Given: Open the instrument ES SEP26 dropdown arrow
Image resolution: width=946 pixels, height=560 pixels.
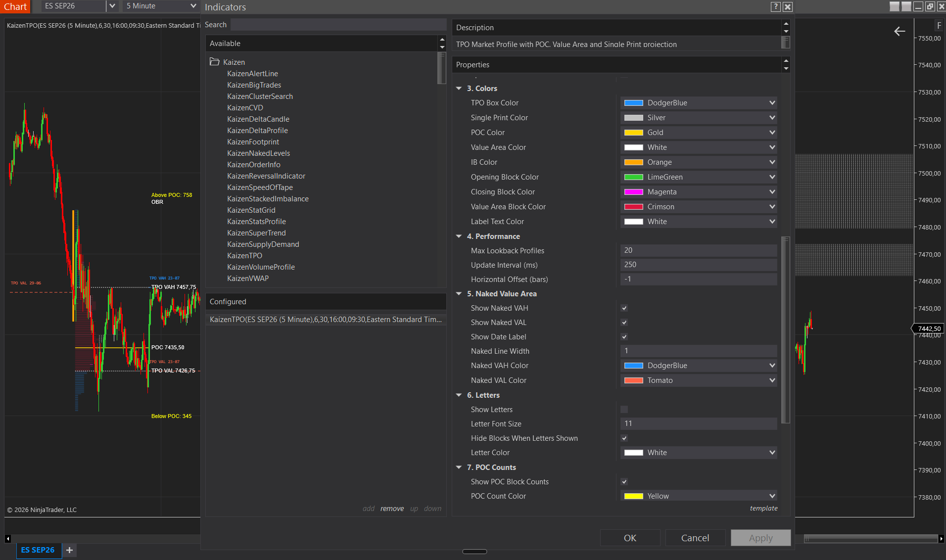Looking at the screenshot, I should [x=112, y=6].
